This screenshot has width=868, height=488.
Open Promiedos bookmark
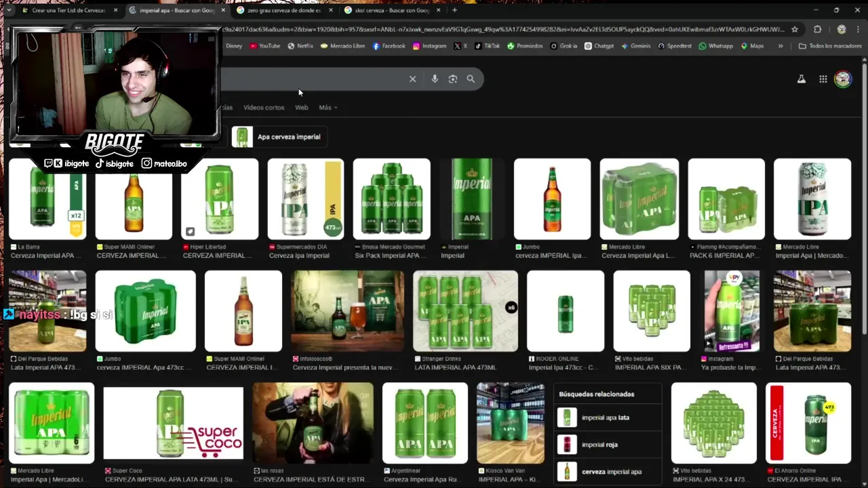[525, 46]
